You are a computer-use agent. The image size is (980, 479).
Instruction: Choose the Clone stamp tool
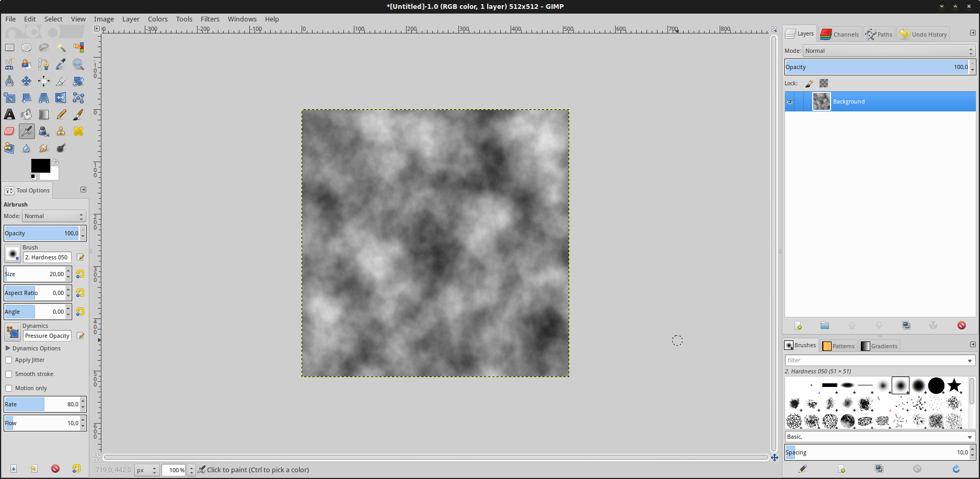point(61,131)
